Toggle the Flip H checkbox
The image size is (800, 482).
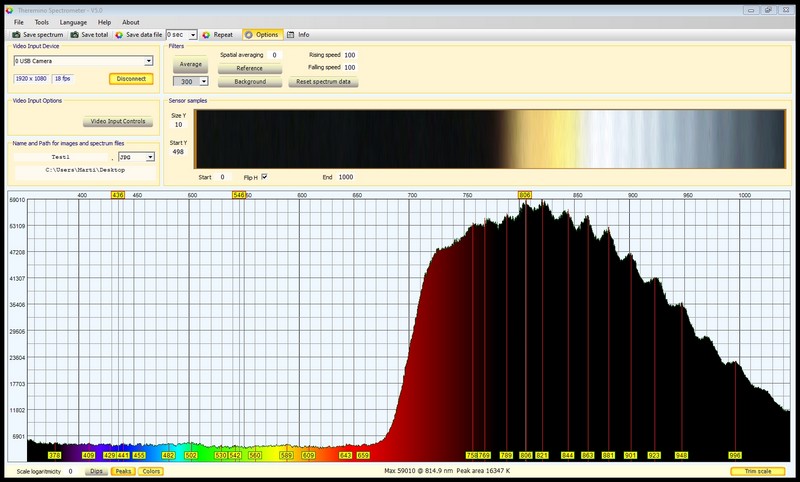click(x=264, y=177)
